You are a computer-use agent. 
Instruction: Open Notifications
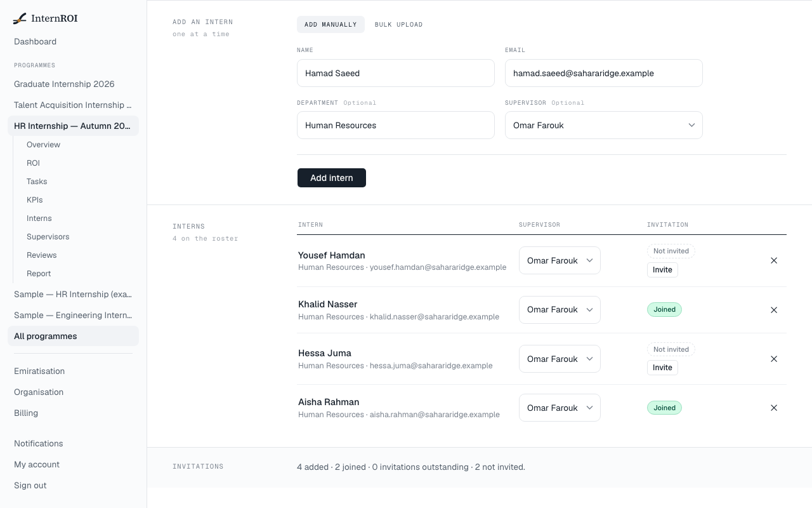pyautogui.click(x=73, y=444)
